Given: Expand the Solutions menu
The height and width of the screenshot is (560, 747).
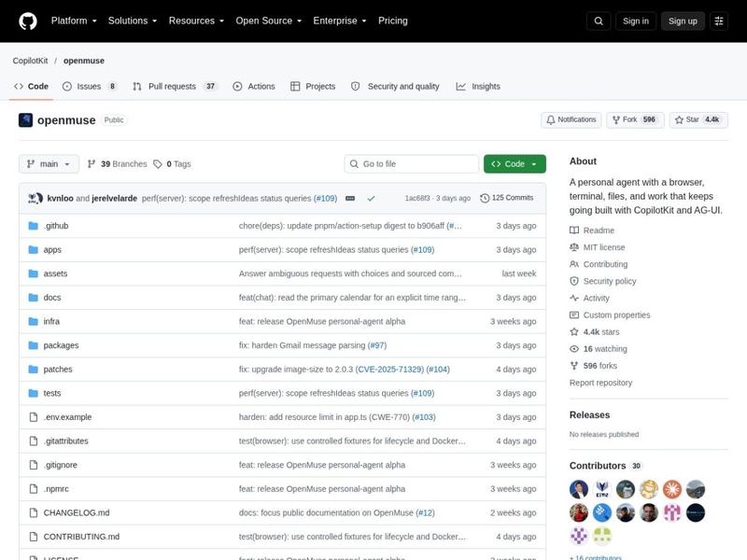Looking at the screenshot, I should point(133,21).
